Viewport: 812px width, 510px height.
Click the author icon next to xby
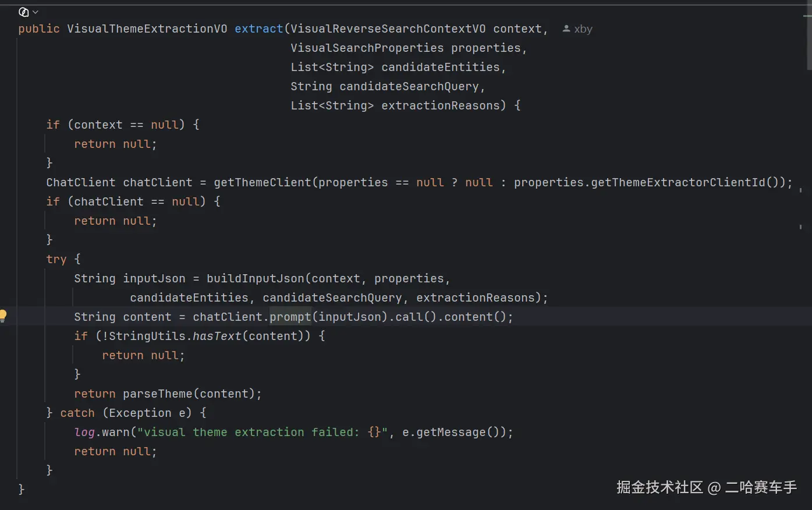[x=566, y=29]
